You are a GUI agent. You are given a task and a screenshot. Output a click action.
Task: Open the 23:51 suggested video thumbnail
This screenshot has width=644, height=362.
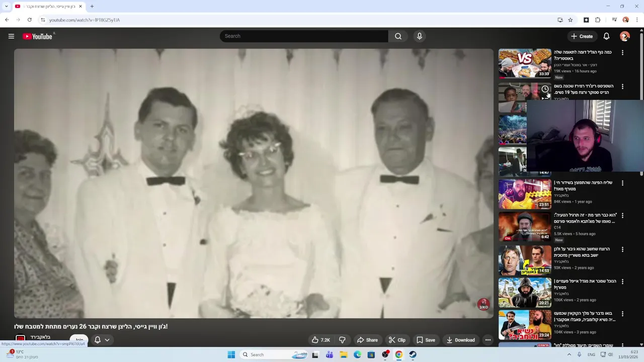(525, 194)
